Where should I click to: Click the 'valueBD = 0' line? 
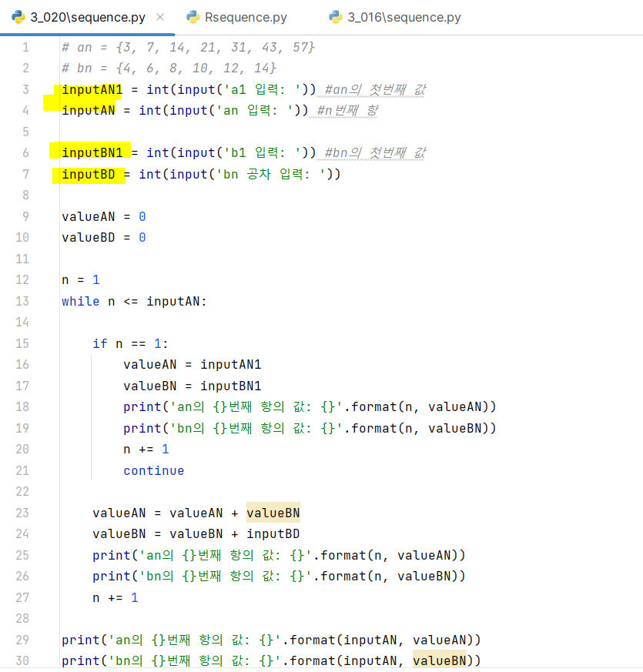click(104, 237)
